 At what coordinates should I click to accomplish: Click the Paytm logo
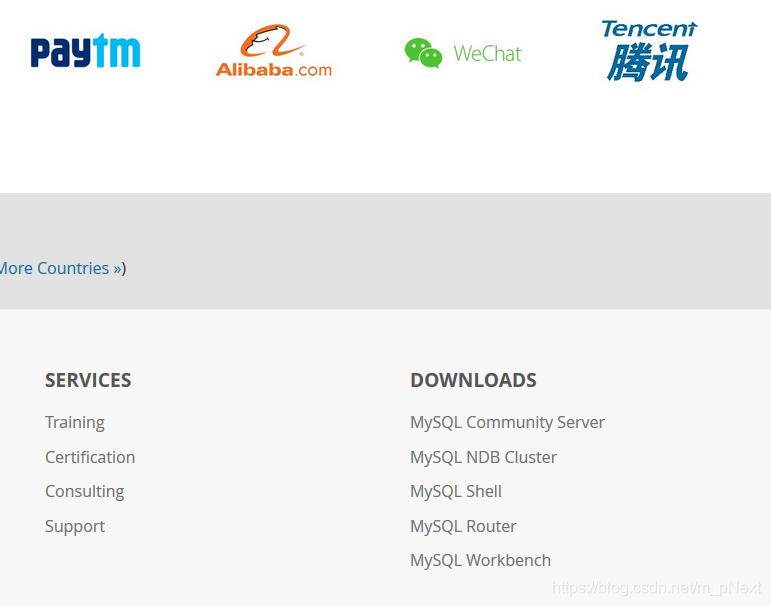86,51
